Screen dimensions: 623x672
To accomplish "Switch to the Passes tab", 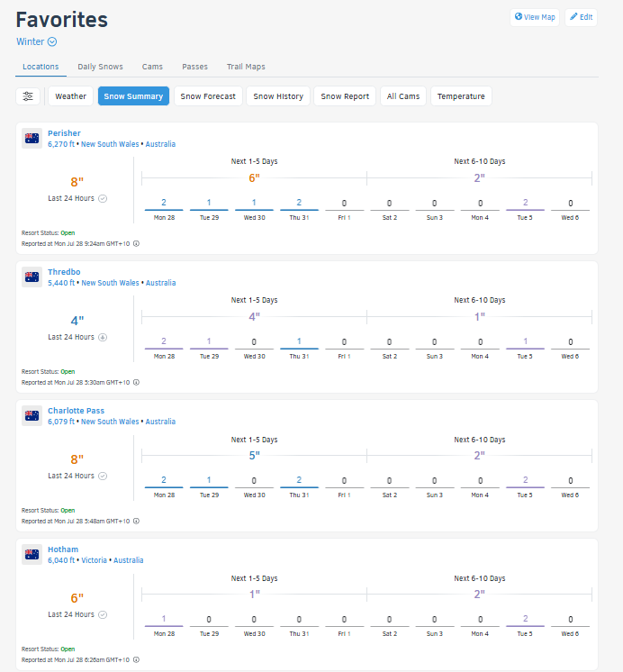I will 195,67.
